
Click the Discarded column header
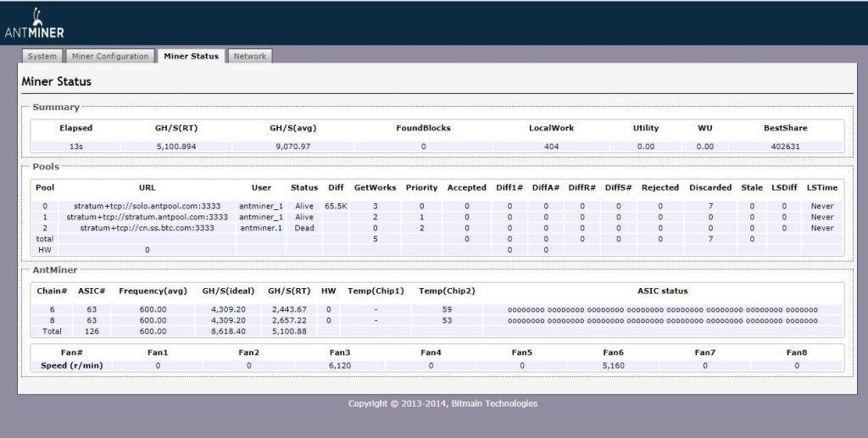pos(710,187)
